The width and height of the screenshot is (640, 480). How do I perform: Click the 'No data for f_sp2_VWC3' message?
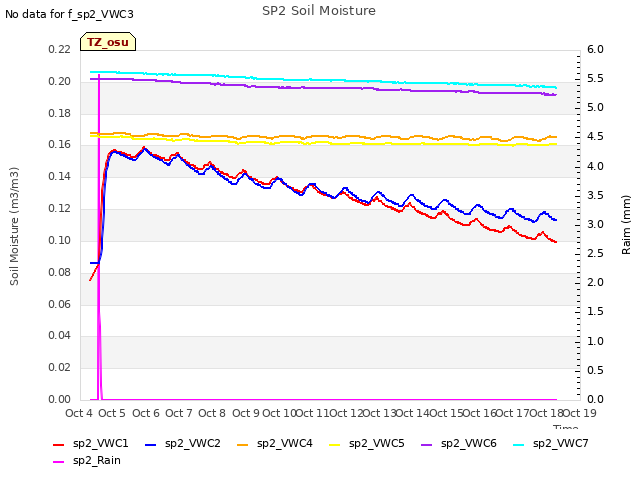pos(69,14)
